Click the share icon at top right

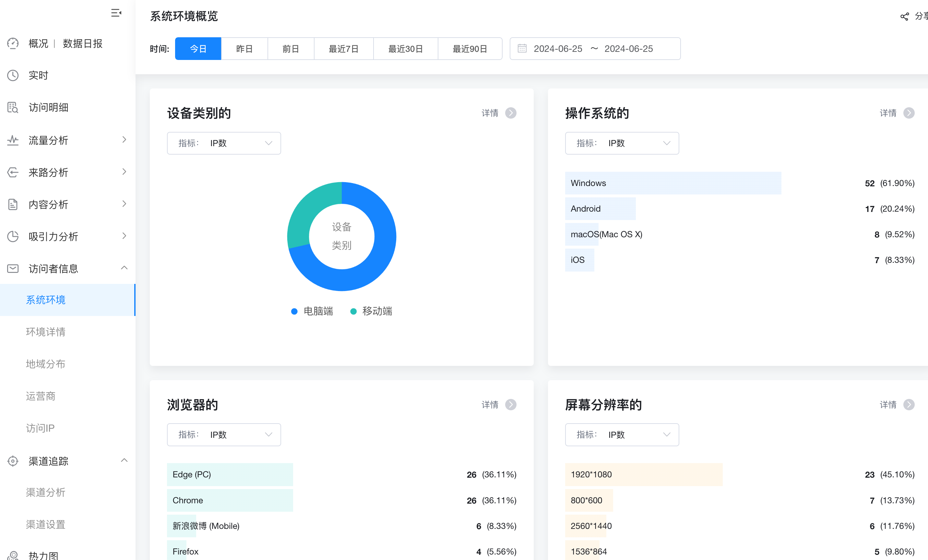click(x=904, y=17)
